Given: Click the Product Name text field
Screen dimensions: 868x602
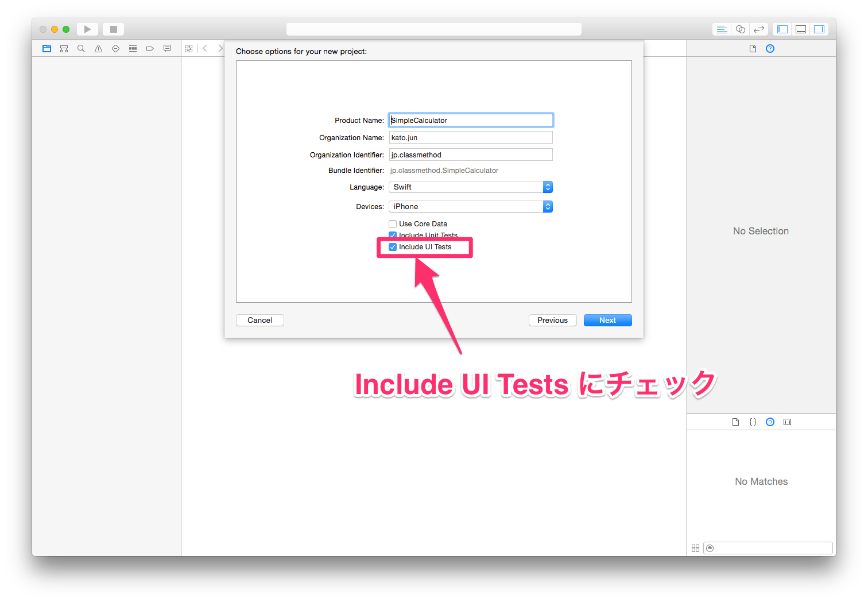Looking at the screenshot, I should tap(471, 119).
